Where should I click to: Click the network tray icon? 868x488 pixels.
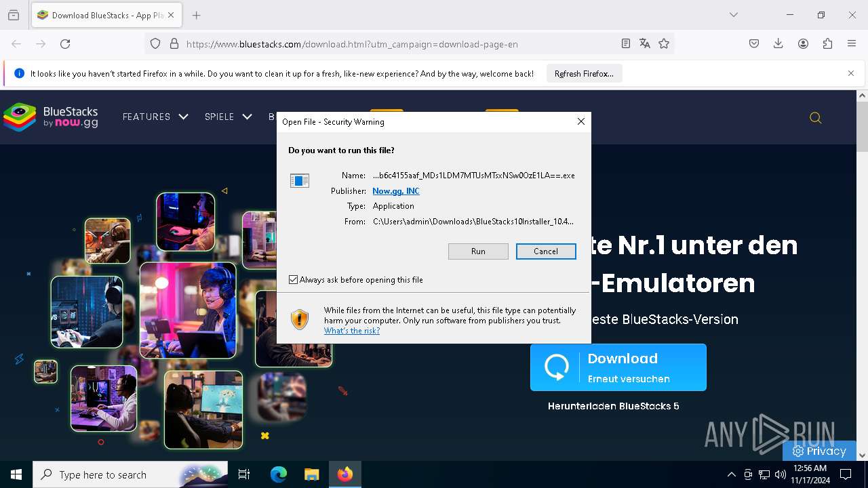point(764,474)
